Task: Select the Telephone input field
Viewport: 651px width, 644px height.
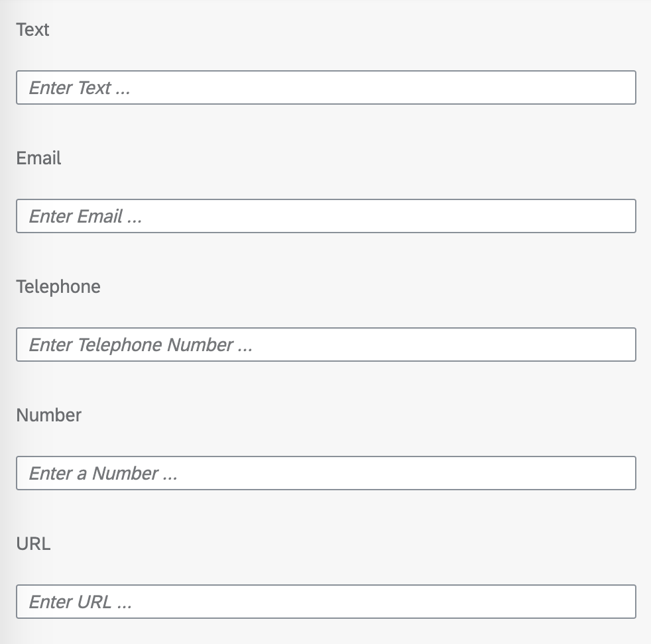Action: 326,345
